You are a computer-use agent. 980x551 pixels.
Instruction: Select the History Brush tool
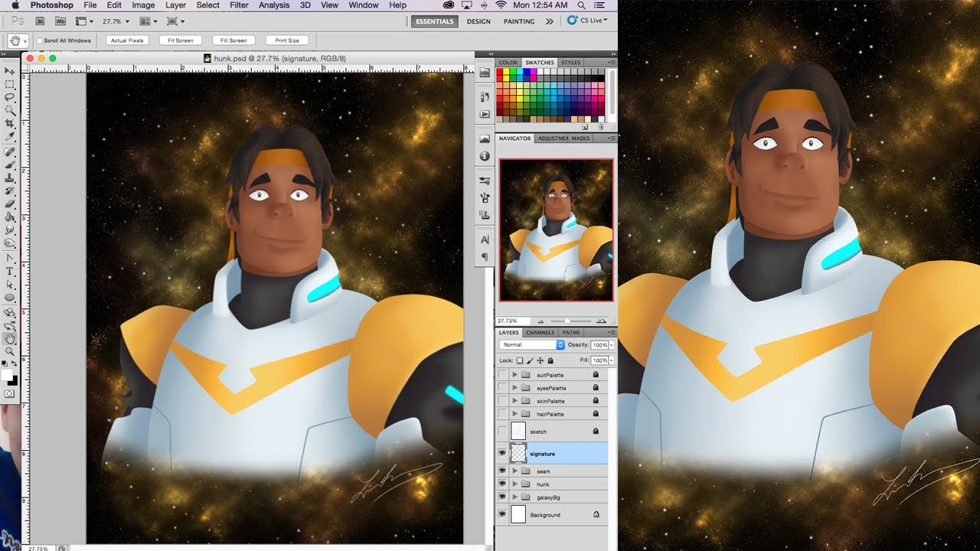10,191
